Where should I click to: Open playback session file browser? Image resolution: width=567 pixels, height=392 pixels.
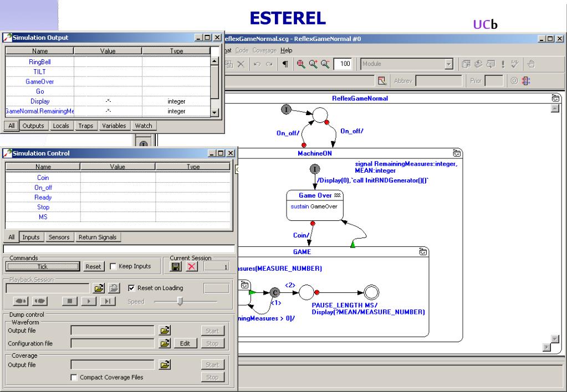click(x=99, y=288)
